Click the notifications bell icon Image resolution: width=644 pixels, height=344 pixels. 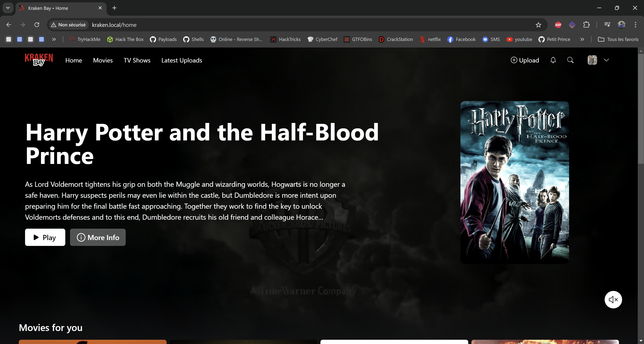pos(553,60)
